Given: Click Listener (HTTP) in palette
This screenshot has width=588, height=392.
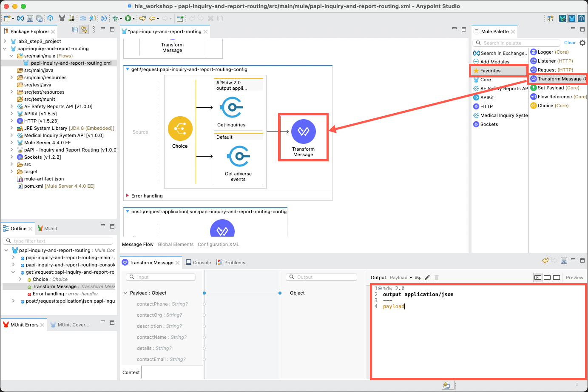Looking at the screenshot, I should point(551,61).
